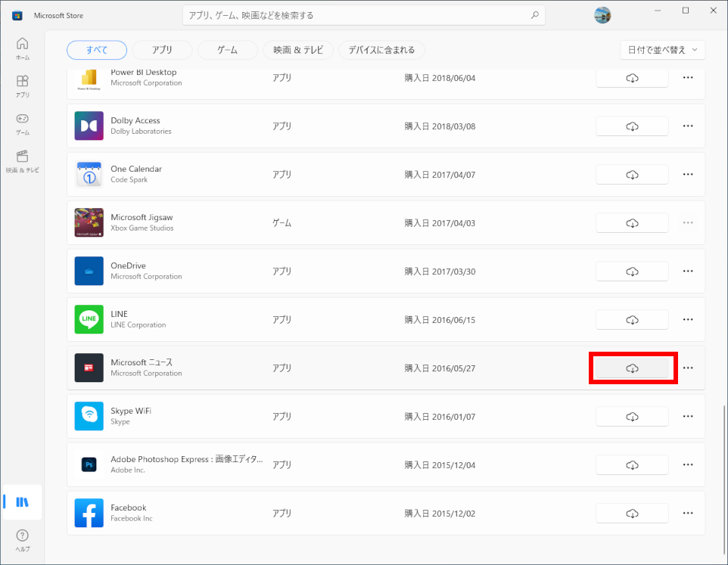Click purchase date 購入日 2016/06/15
The width and height of the screenshot is (728, 565).
(x=440, y=320)
